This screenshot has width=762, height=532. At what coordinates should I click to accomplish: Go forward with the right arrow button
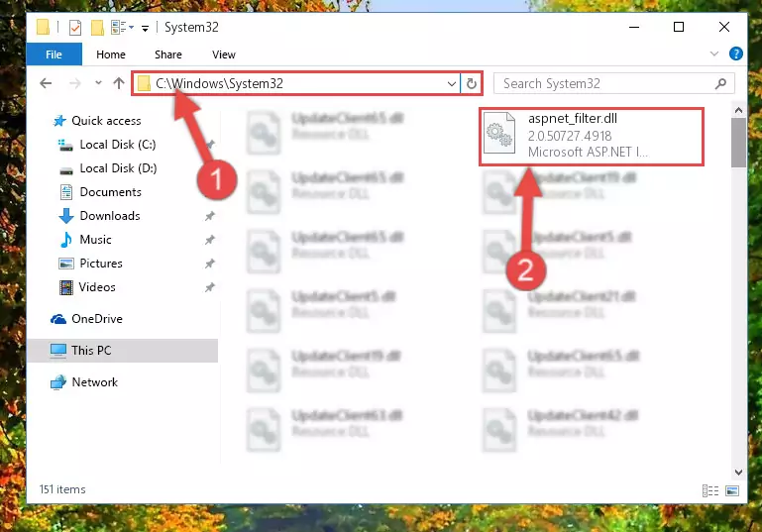click(x=75, y=83)
